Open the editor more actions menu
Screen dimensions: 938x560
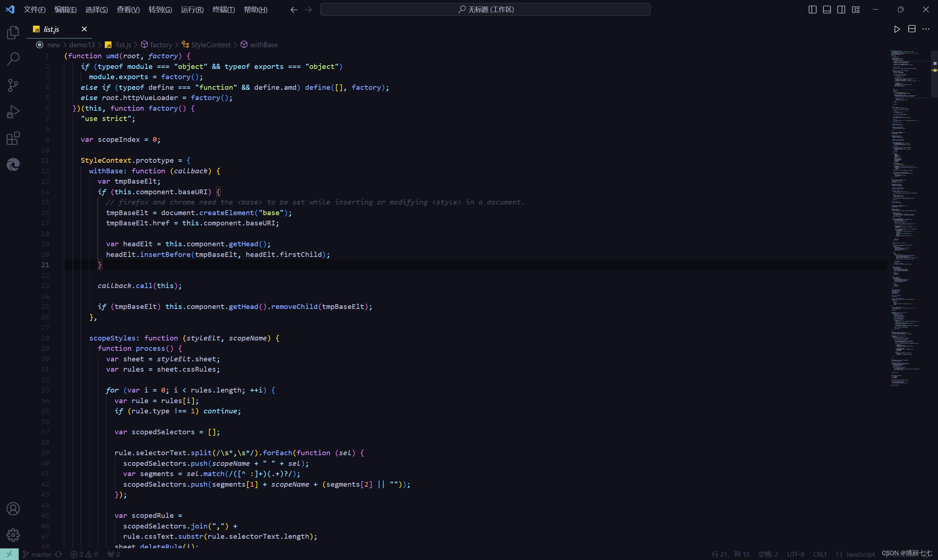tap(926, 29)
